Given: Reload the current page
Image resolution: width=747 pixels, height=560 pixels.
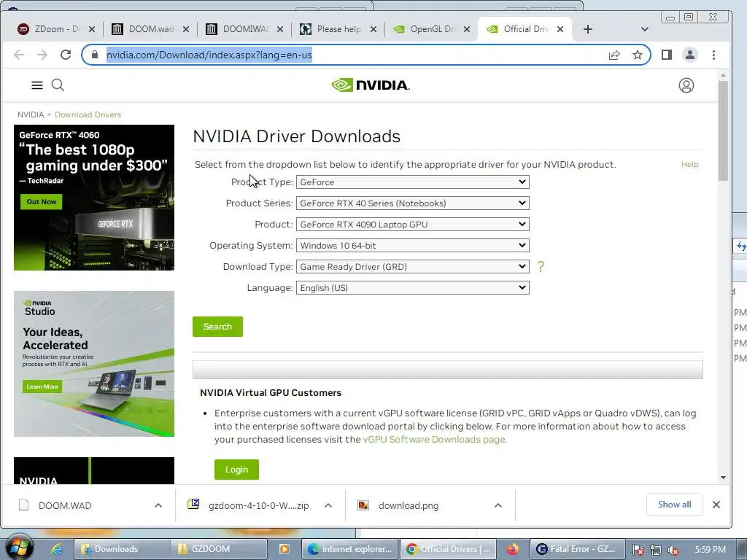Looking at the screenshot, I should point(66,55).
